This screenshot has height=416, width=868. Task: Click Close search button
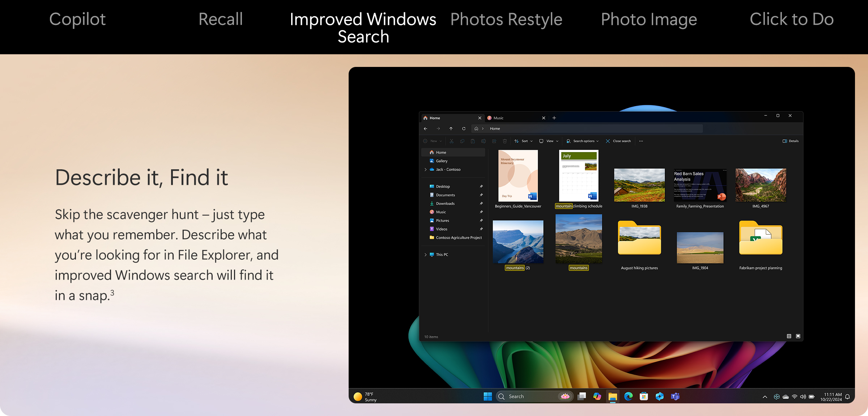click(x=618, y=141)
